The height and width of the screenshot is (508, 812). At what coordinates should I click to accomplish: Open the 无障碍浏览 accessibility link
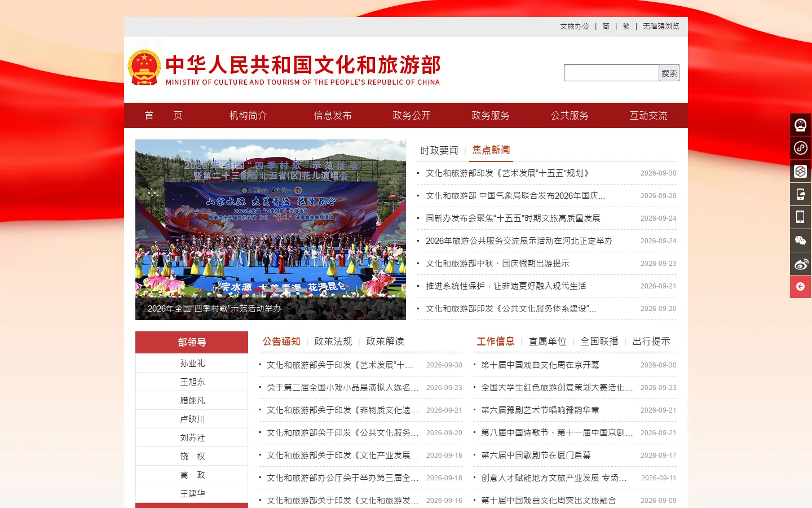[x=661, y=27]
